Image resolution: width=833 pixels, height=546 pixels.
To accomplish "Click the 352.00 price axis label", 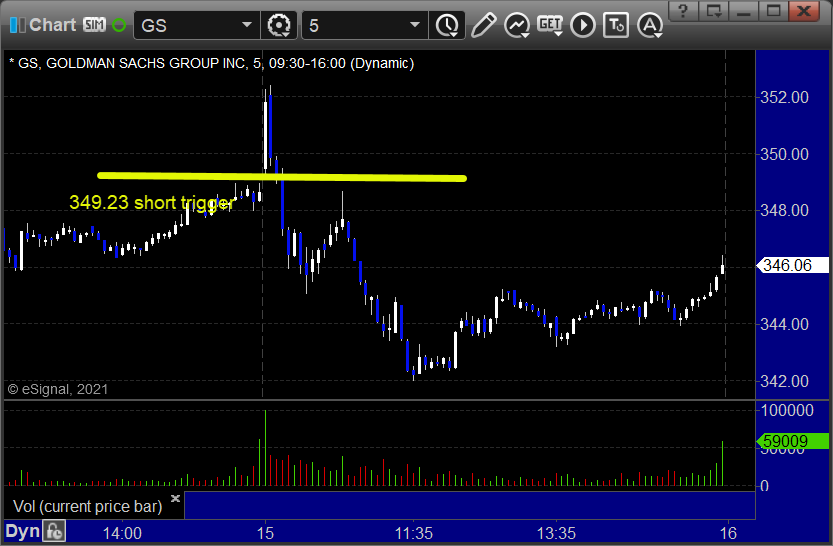I will click(784, 97).
